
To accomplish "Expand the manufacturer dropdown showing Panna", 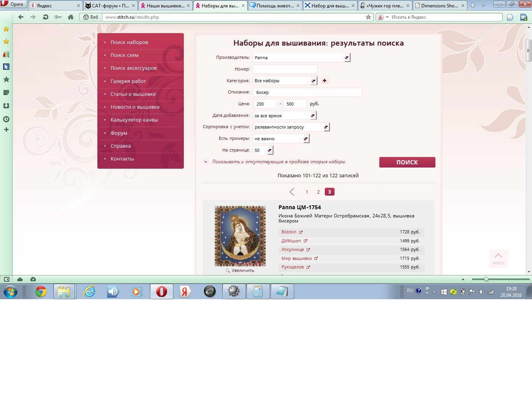I will click(347, 58).
